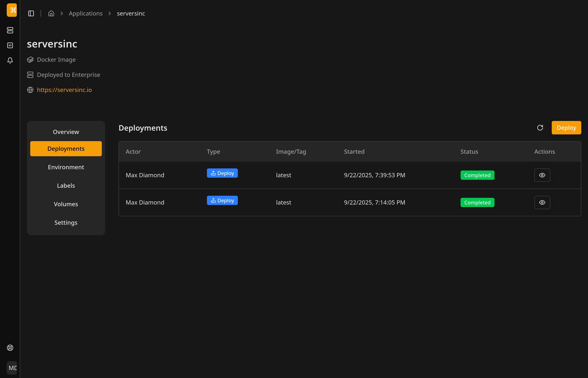
Task: Switch to the Overview tab
Action: [66, 132]
